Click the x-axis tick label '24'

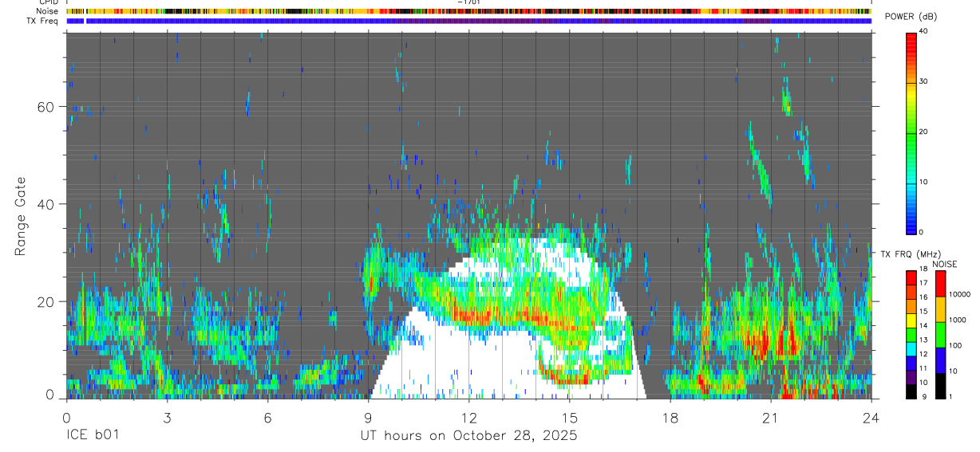pyautogui.click(x=871, y=417)
